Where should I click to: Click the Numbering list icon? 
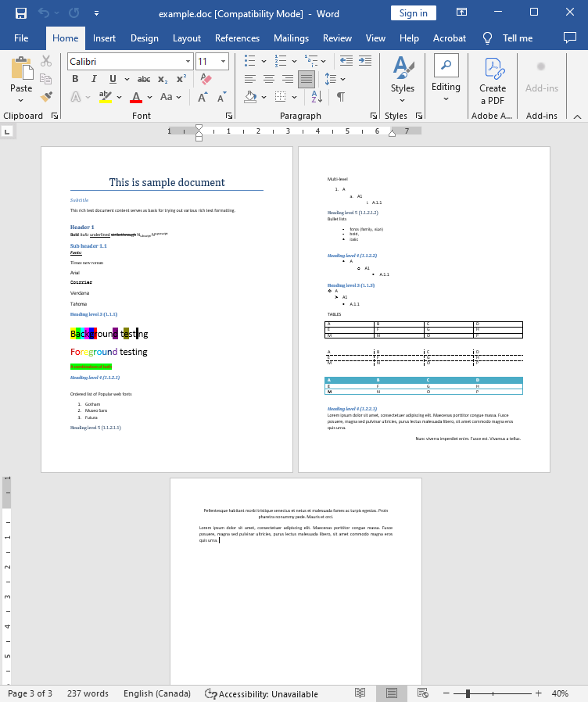[281, 60]
